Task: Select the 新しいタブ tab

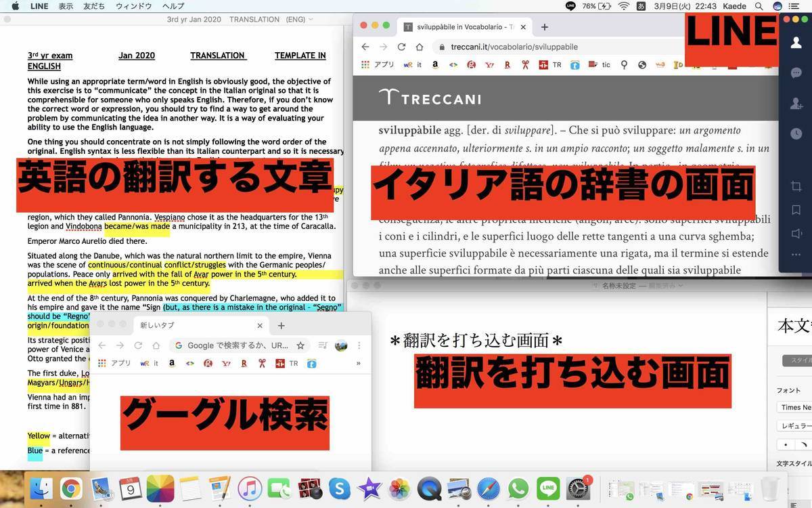Action: pyautogui.click(x=201, y=326)
